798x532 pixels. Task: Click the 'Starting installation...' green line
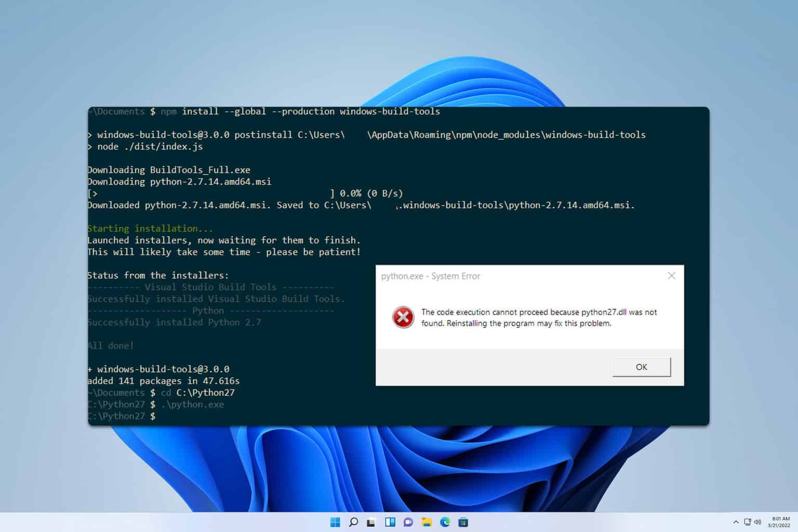coord(150,229)
